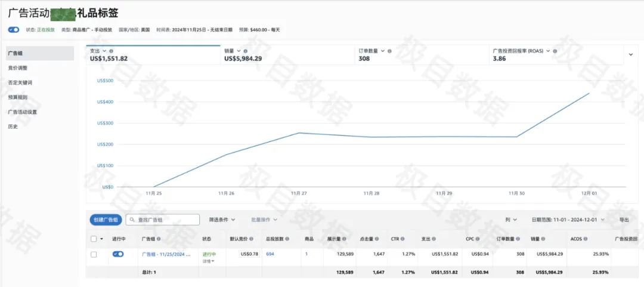This screenshot has width=644, height=287.
Task: Click the 预算: $460.00 - 每天 budget text
Action: [259, 30]
